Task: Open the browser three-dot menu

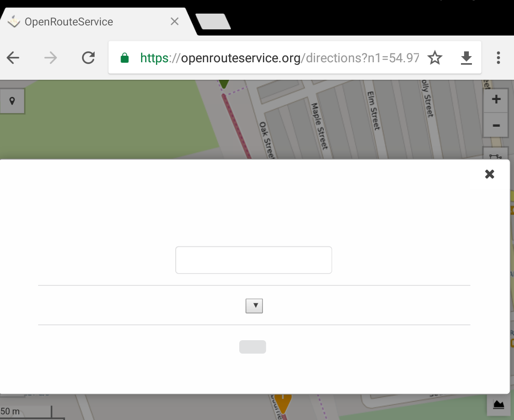Action: click(498, 58)
